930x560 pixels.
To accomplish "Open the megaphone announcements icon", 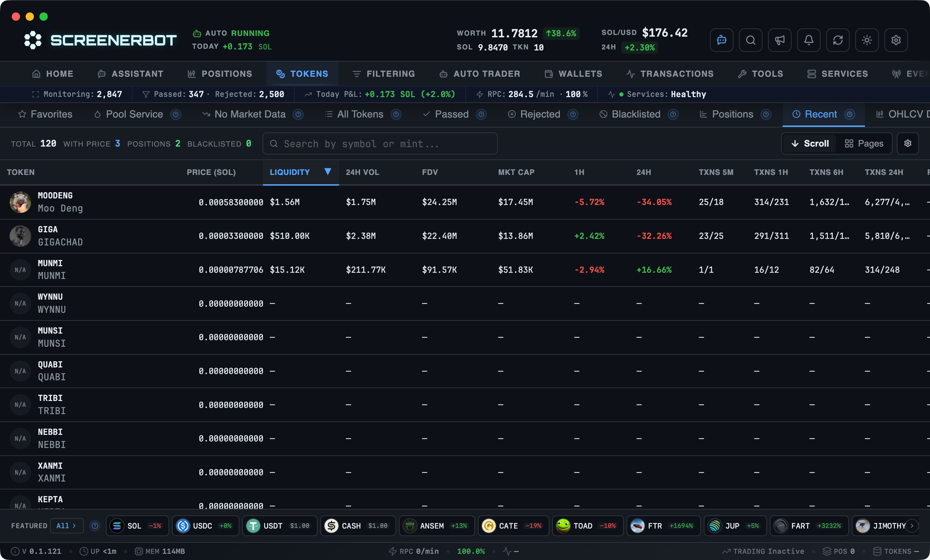I will (779, 40).
